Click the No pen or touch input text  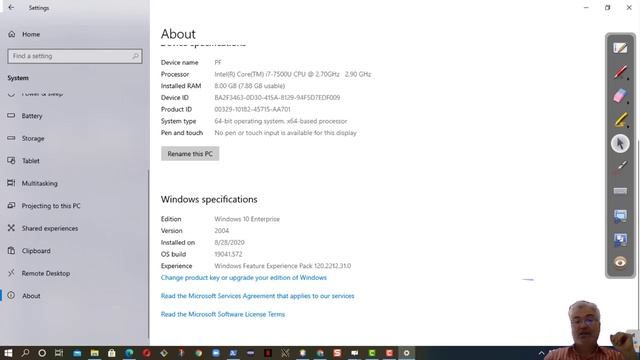pyautogui.click(x=285, y=133)
